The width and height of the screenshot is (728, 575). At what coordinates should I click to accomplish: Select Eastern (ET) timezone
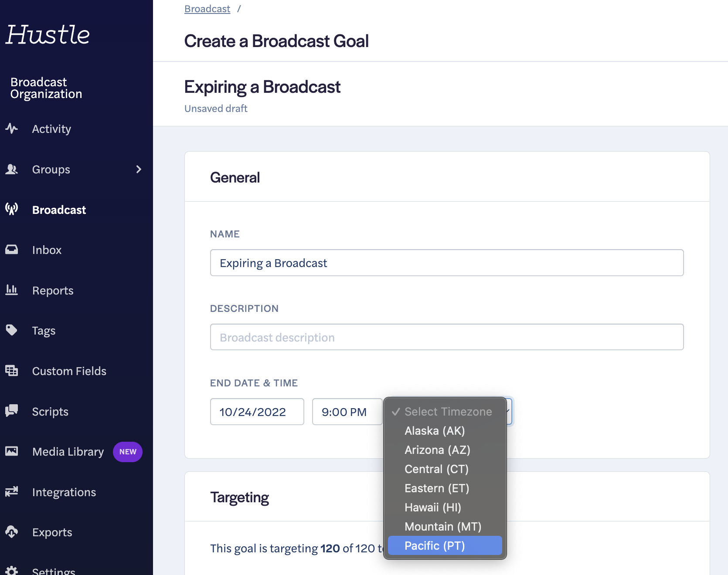445,488
